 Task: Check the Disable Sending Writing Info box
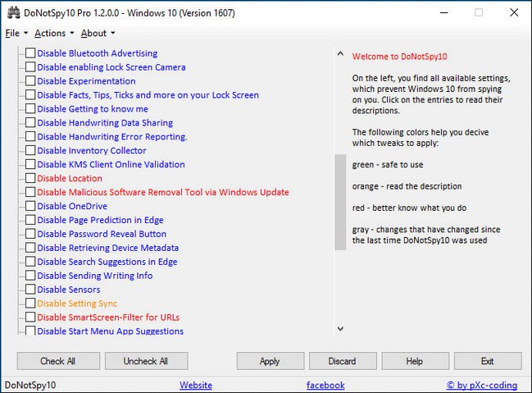pyautogui.click(x=30, y=276)
